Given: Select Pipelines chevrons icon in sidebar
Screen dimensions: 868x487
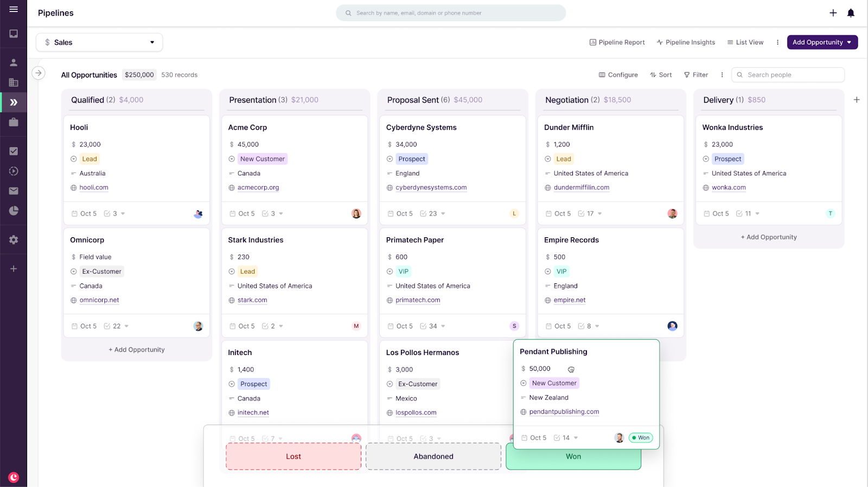Looking at the screenshot, I should 14,102.
